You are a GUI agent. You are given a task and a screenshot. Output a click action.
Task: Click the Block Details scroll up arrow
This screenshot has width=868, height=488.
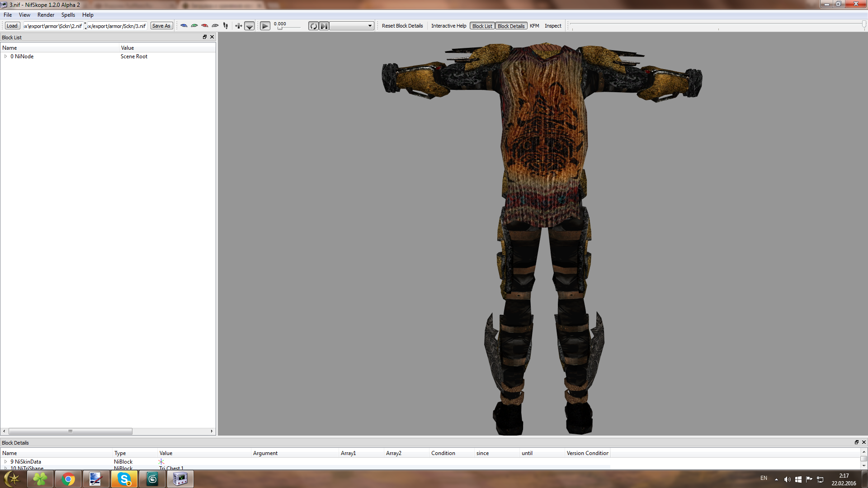pyautogui.click(x=863, y=452)
